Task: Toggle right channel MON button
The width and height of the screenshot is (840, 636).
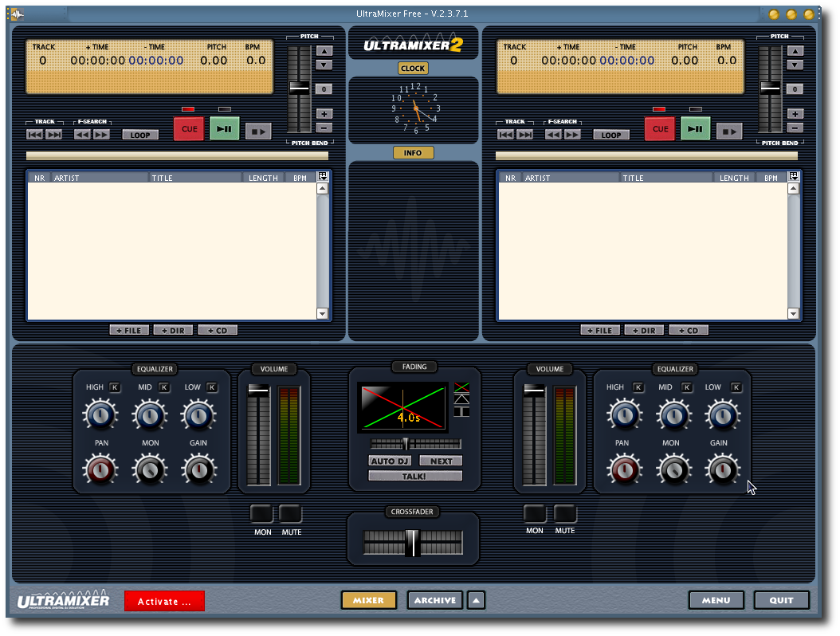Action: (x=535, y=513)
